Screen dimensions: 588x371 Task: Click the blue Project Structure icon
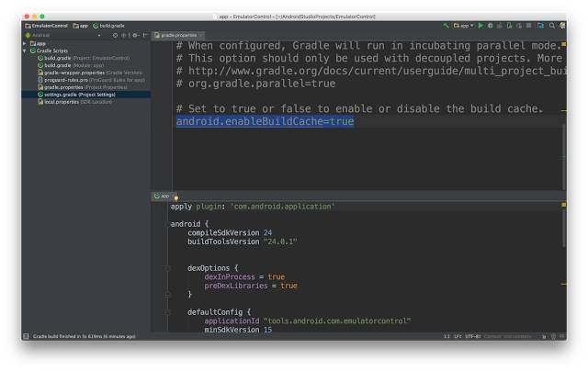pos(540,26)
